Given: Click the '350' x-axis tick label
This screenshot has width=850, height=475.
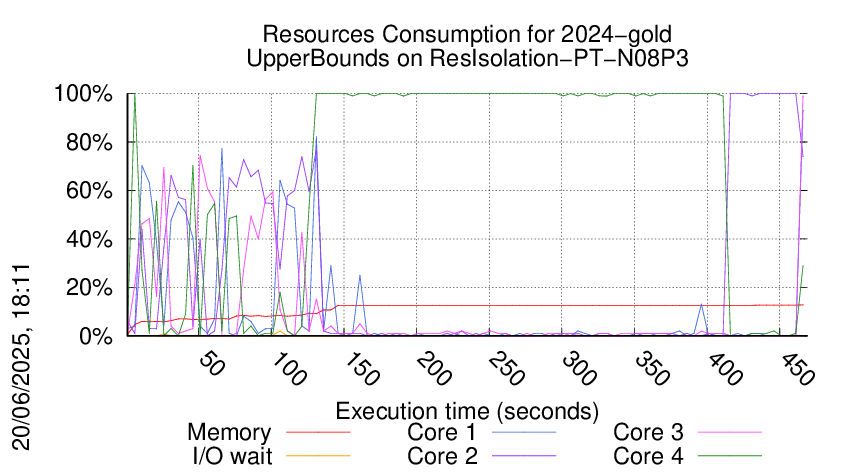Looking at the screenshot, I should click(x=652, y=369).
